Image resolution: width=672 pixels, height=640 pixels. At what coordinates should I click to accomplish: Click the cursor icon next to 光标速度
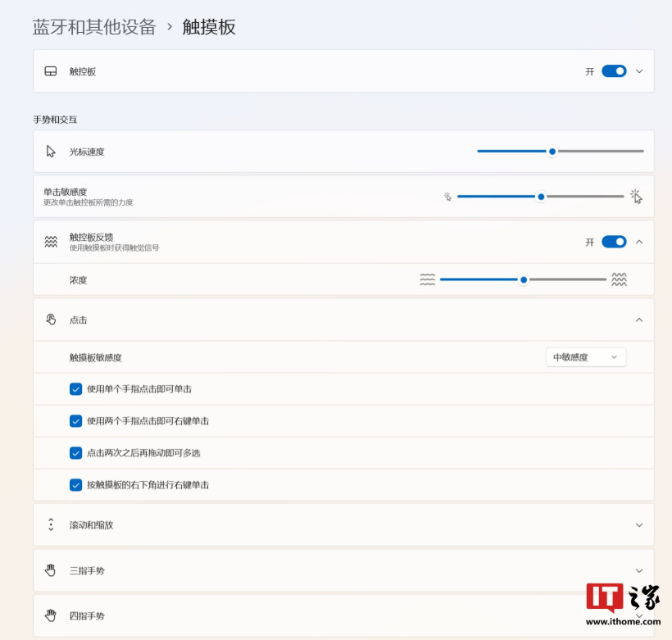(x=51, y=152)
